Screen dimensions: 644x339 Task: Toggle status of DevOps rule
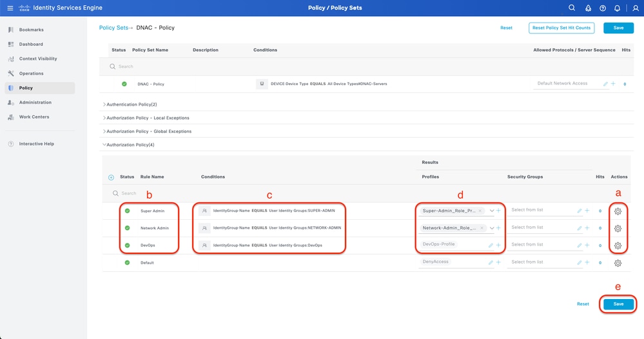coord(128,245)
